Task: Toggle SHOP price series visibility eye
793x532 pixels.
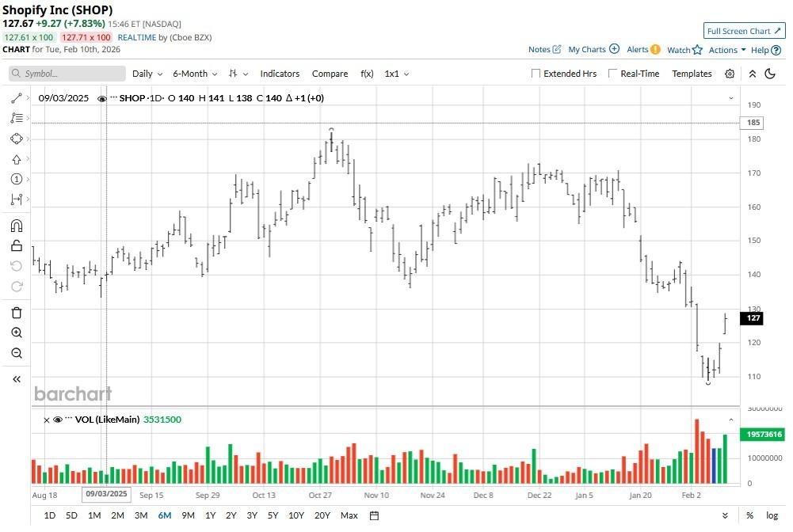Action: point(101,99)
